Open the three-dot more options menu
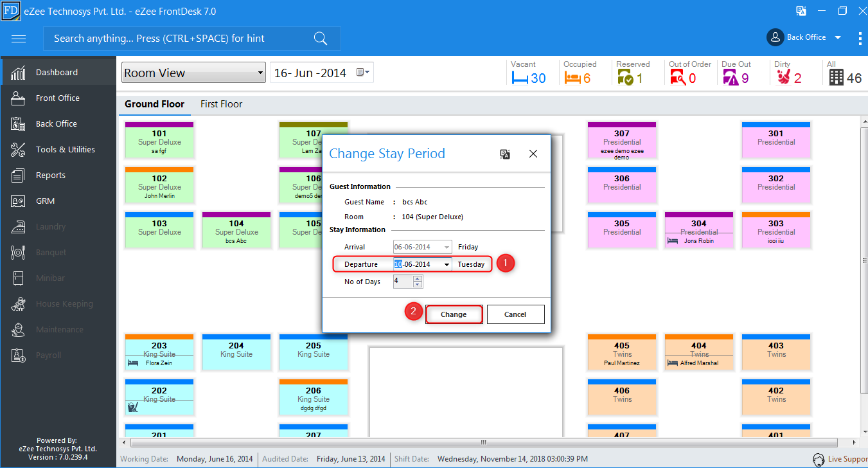 (x=860, y=38)
